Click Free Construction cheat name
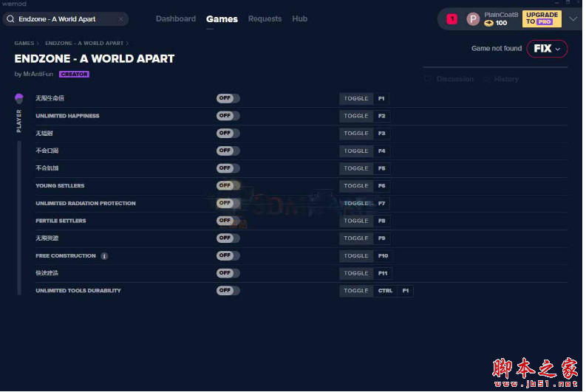The height and width of the screenshot is (392, 586). (66, 255)
